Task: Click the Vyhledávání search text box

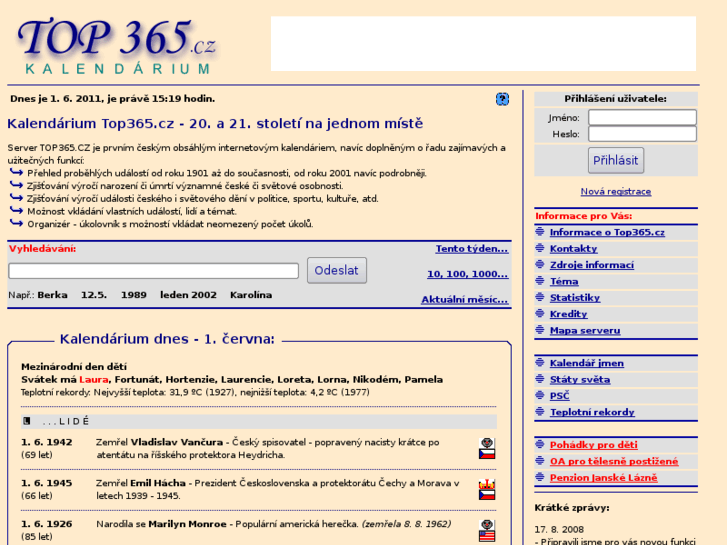Action: [x=153, y=271]
